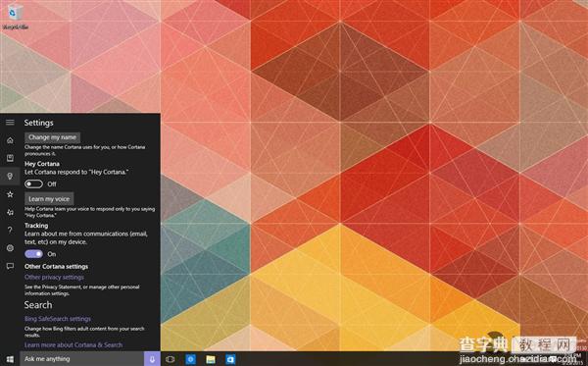This screenshot has width=588, height=366.
Task: Click the music note icon in sidebar
Action: [x=10, y=212]
